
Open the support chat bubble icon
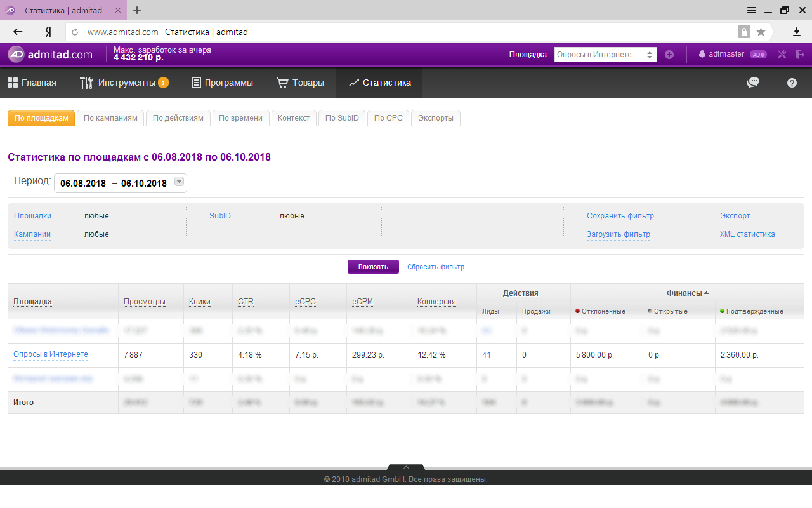[x=753, y=83]
